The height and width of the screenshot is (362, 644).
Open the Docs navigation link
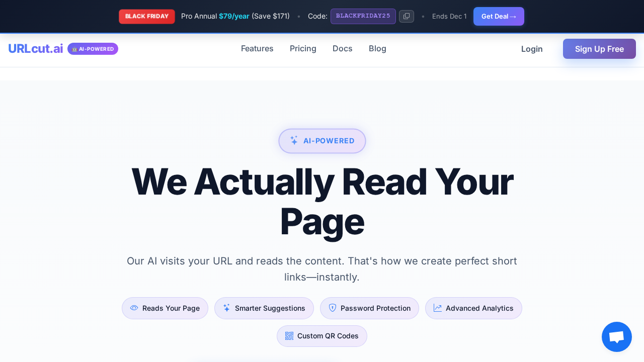click(342, 49)
